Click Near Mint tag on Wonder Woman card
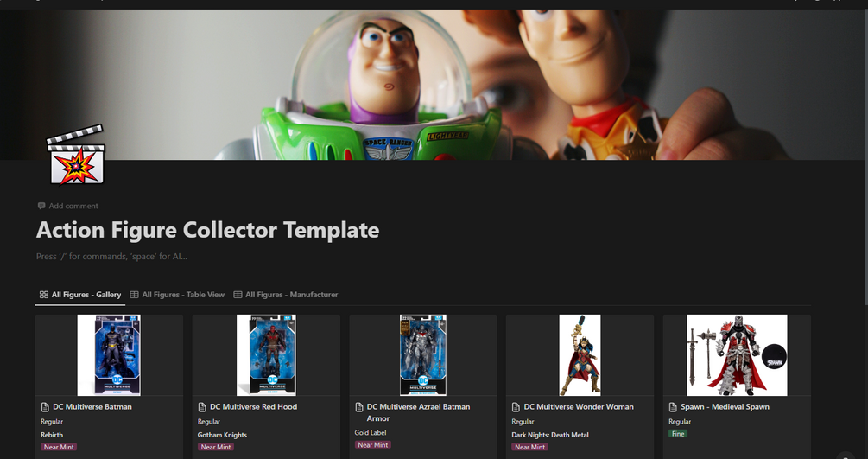Viewport: 868px width, 459px height. pos(529,447)
